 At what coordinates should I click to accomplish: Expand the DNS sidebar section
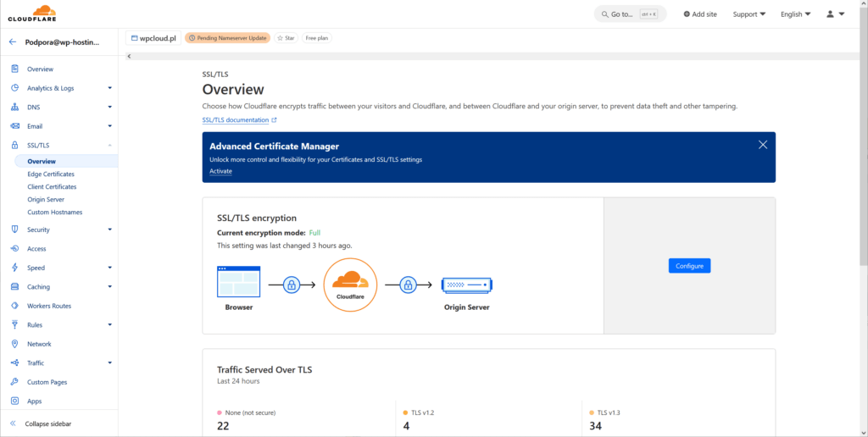click(109, 107)
